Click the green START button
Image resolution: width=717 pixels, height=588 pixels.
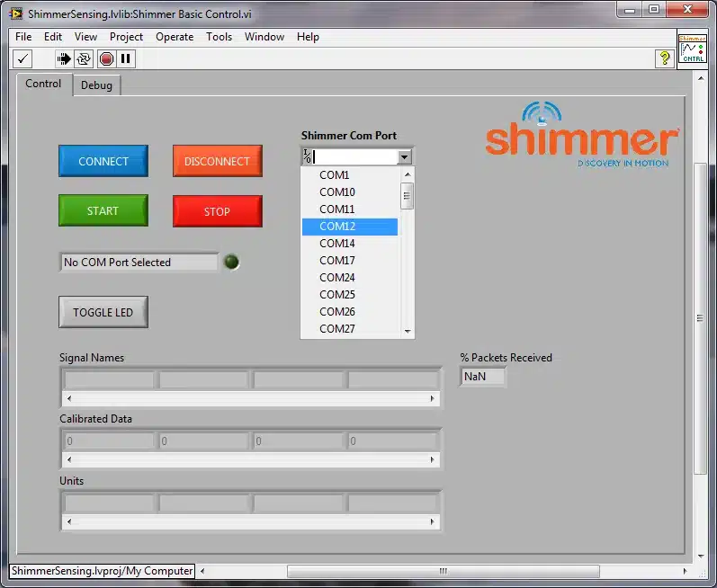[x=103, y=210]
